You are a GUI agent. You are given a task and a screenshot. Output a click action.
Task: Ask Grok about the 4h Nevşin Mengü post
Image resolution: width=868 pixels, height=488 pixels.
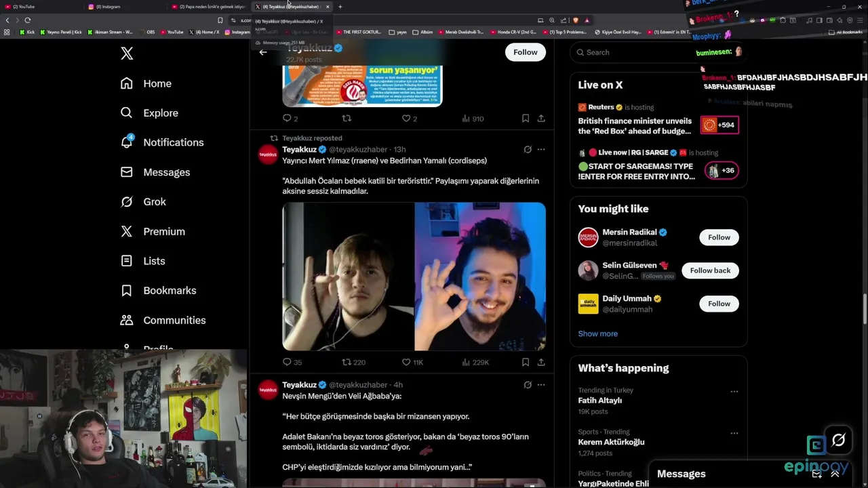pyautogui.click(x=528, y=385)
